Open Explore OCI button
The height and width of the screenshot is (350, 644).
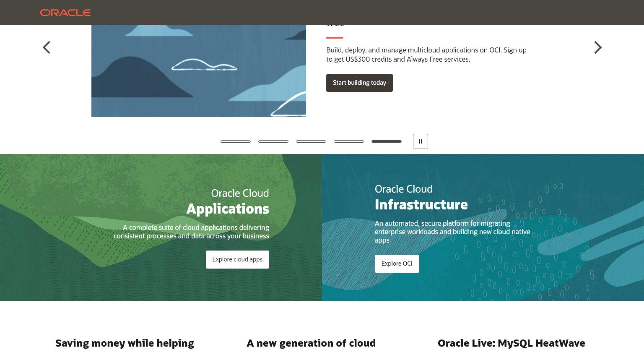click(x=397, y=264)
